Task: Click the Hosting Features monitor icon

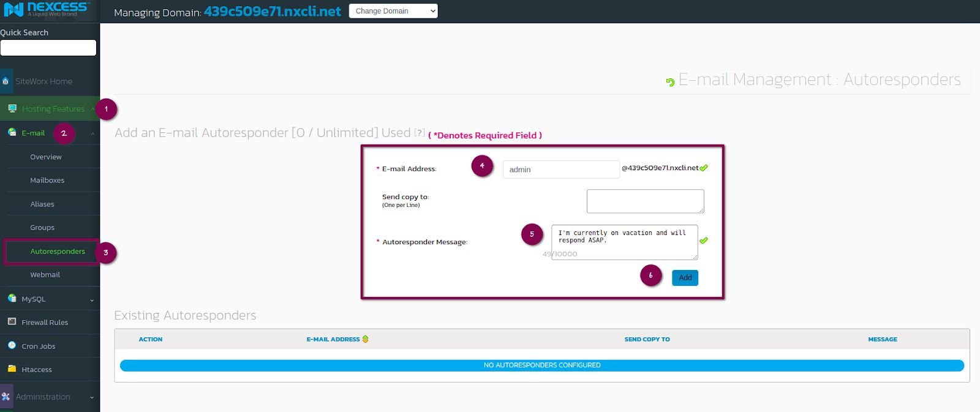Action: click(12, 108)
